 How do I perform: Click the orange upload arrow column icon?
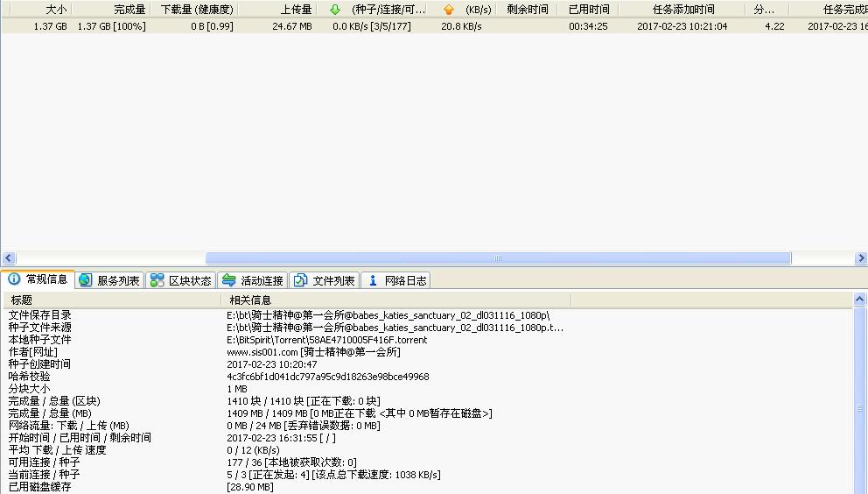tap(449, 10)
